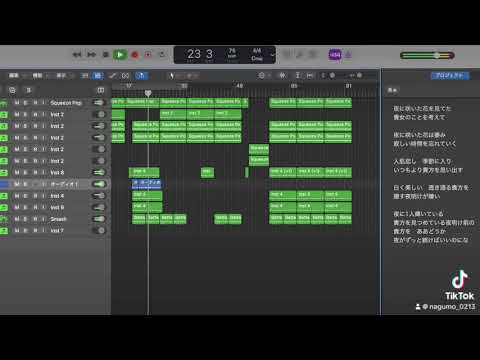
Task: Click the playhead marker in the ruler
Action: tap(148, 93)
